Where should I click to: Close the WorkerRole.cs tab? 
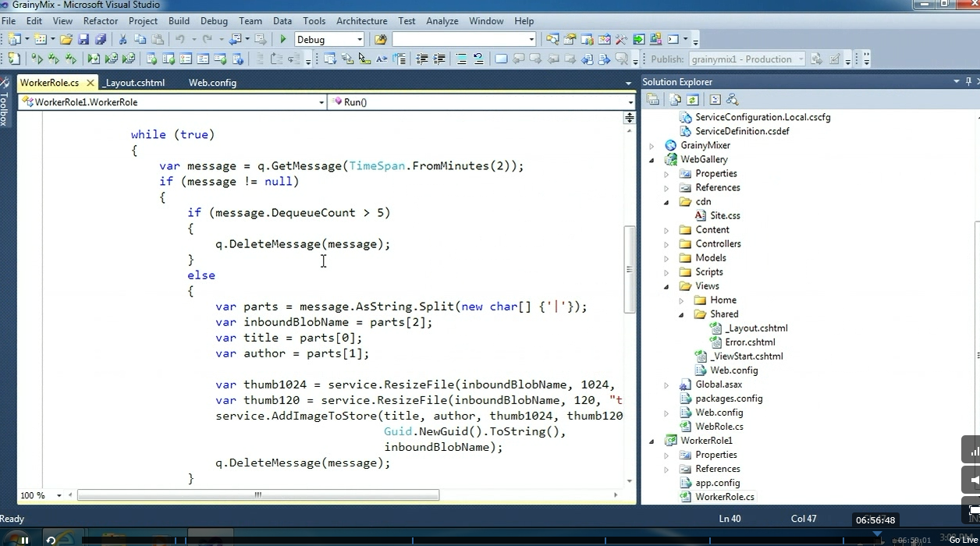pos(91,83)
